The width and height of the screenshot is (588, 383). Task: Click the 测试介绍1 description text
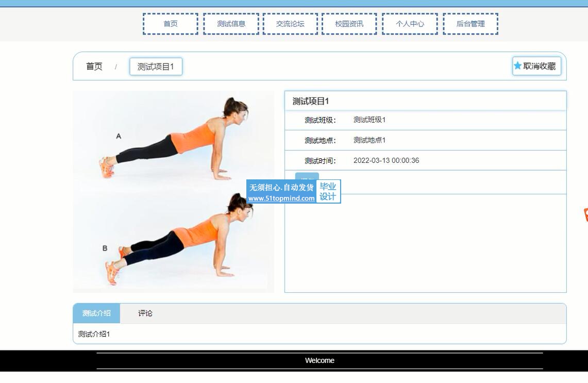pyautogui.click(x=94, y=334)
